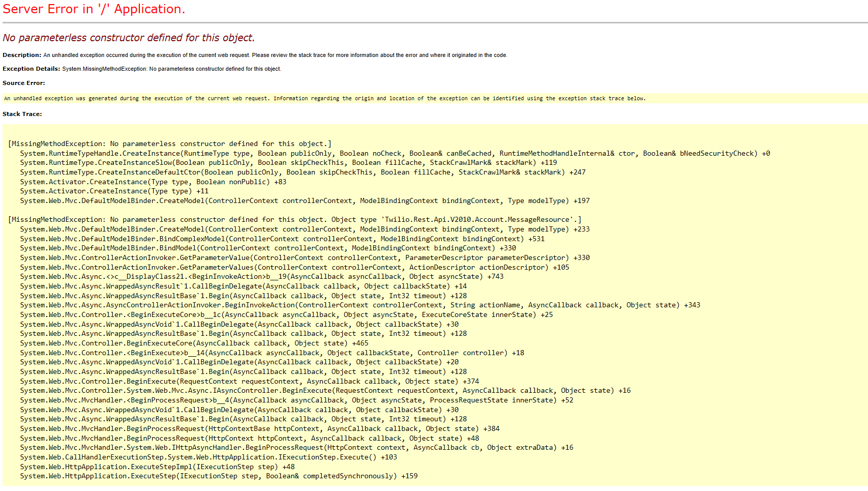Click the bold 'Description:' label
This screenshot has height=491, width=868.
[21, 55]
